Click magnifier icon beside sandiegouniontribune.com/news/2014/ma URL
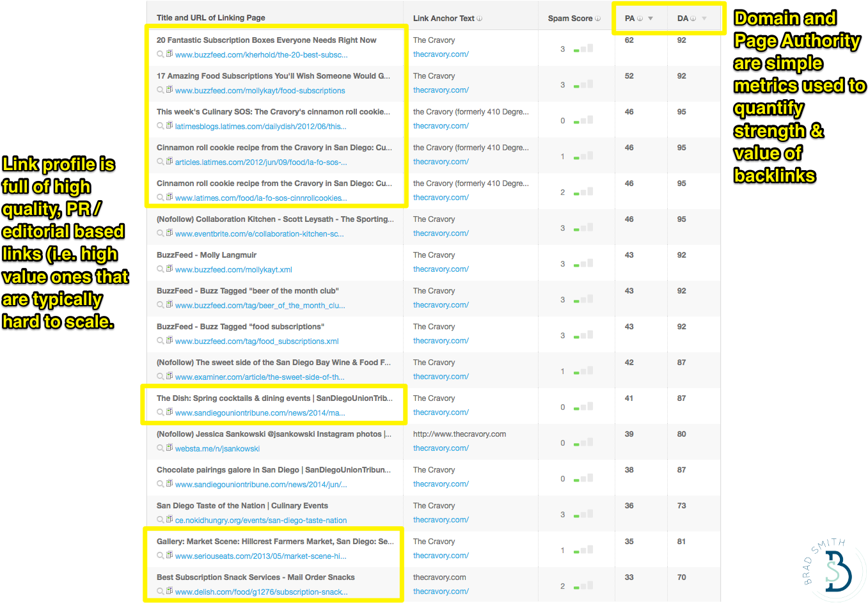The width and height of the screenshot is (868, 603). (161, 412)
